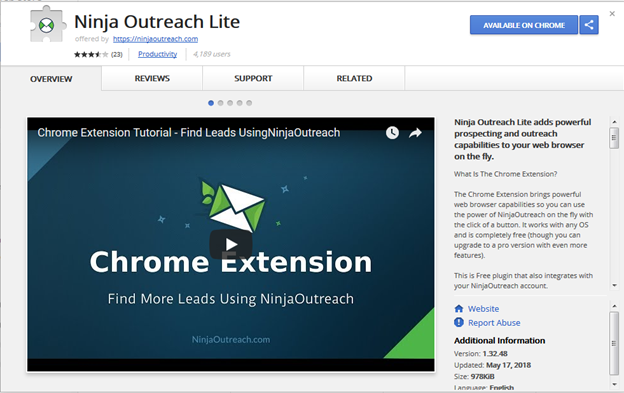Click the share icon button
The image size is (624, 393).
pyautogui.click(x=589, y=25)
